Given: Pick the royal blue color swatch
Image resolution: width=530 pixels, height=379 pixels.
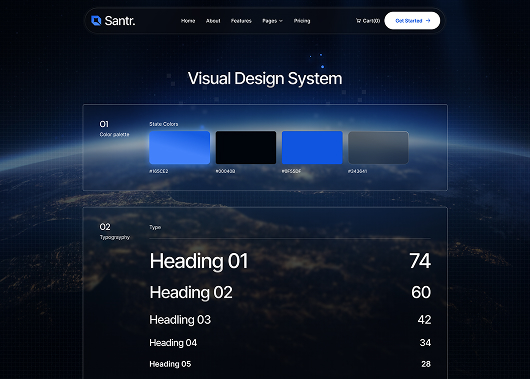Looking at the screenshot, I should click(x=312, y=147).
